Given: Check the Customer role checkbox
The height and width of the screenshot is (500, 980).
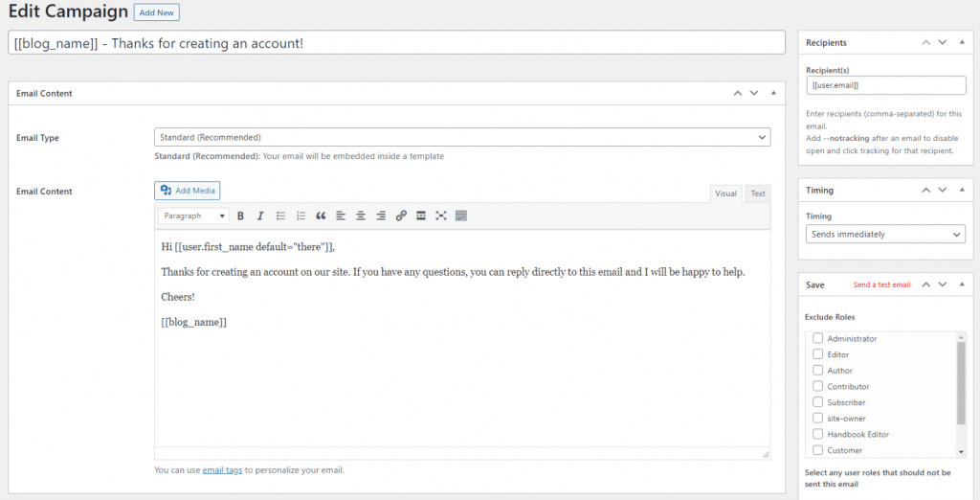Looking at the screenshot, I should click(817, 450).
